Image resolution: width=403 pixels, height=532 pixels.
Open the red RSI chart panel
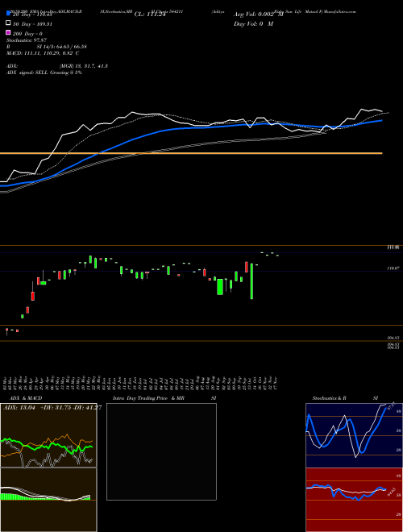click(355, 500)
